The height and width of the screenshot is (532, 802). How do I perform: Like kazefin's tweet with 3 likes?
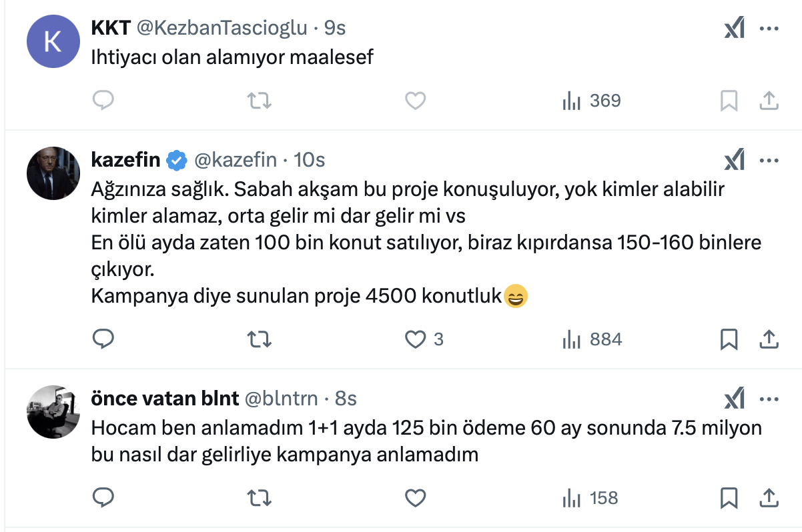click(416, 339)
